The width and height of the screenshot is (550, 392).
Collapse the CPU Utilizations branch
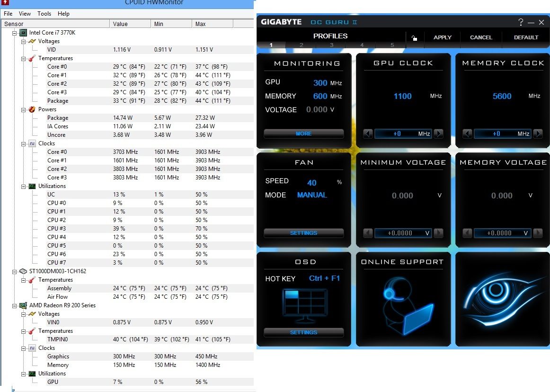tap(24, 187)
